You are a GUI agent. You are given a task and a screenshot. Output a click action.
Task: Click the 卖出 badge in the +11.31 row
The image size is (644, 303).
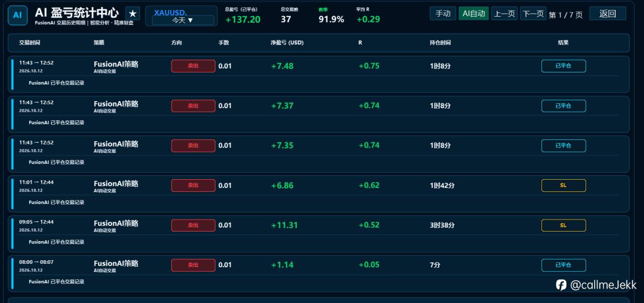pos(193,225)
